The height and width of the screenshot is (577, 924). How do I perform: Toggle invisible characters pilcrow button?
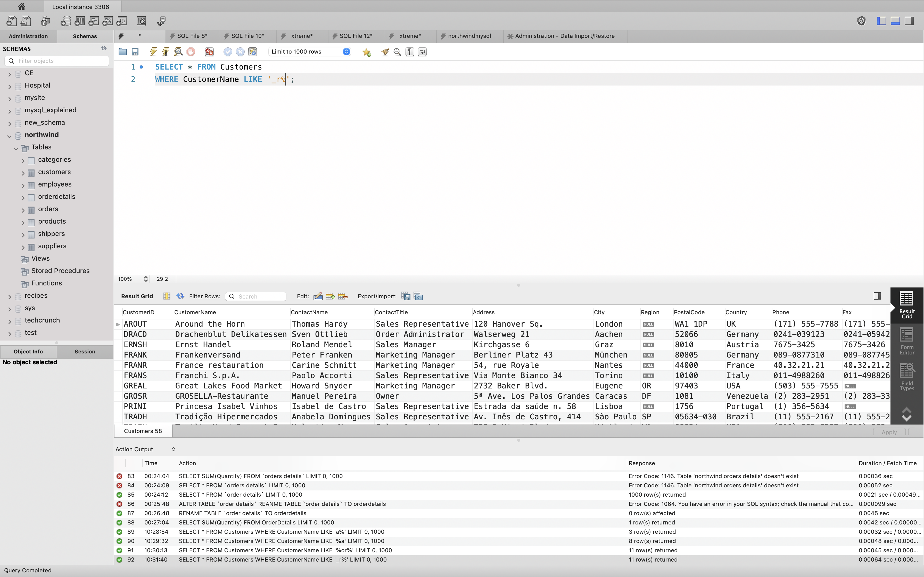[410, 52]
